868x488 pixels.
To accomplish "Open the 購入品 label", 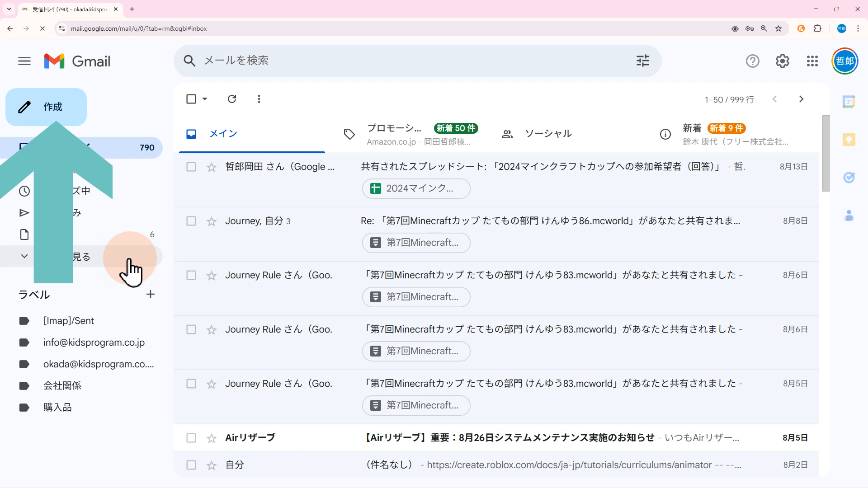I will click(57, 408).
